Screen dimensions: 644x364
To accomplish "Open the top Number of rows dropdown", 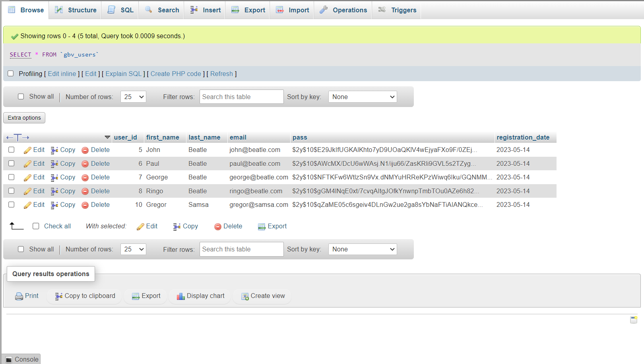I will point(133,97).
